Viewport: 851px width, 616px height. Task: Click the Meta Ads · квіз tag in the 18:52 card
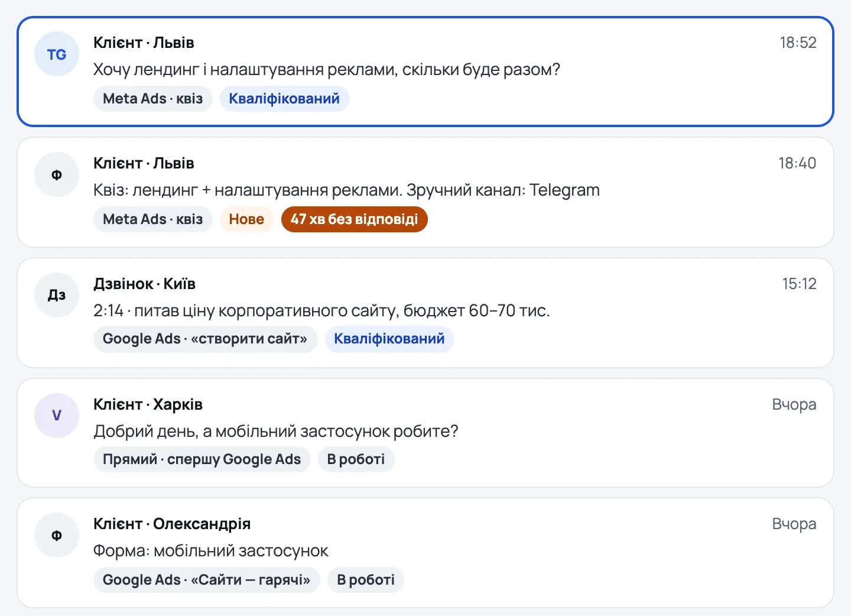pos(153,99)
